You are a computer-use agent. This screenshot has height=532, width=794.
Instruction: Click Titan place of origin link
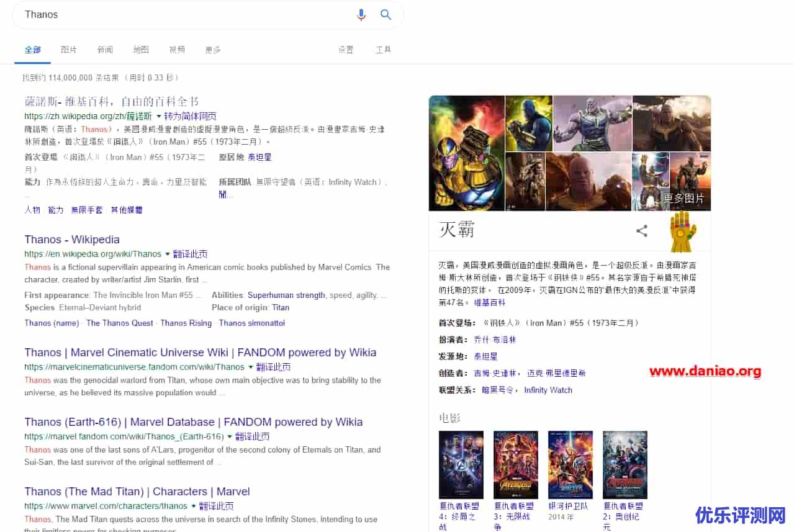(x=281, y=308)
